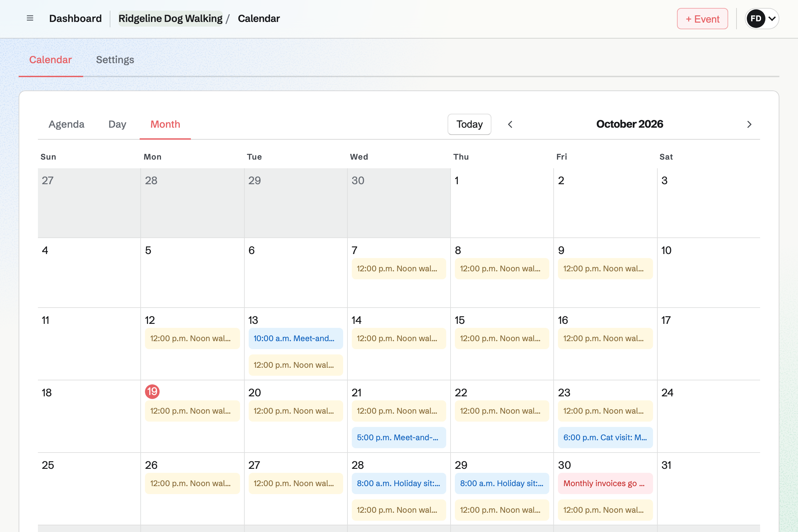Open 8:00 a.m. Holiday sit on 29th
The height and width of the screenshot is (532, 798).
point(502,483)
